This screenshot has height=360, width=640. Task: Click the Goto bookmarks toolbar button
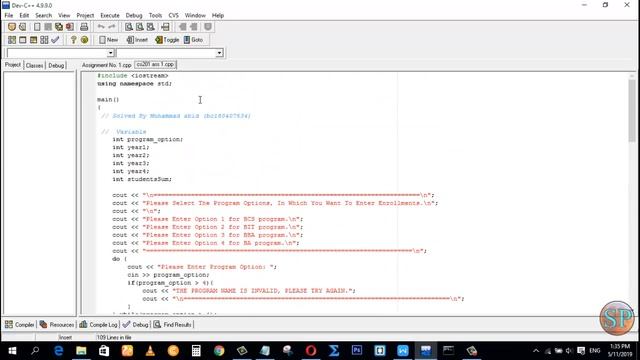click(x=193, y=40)
